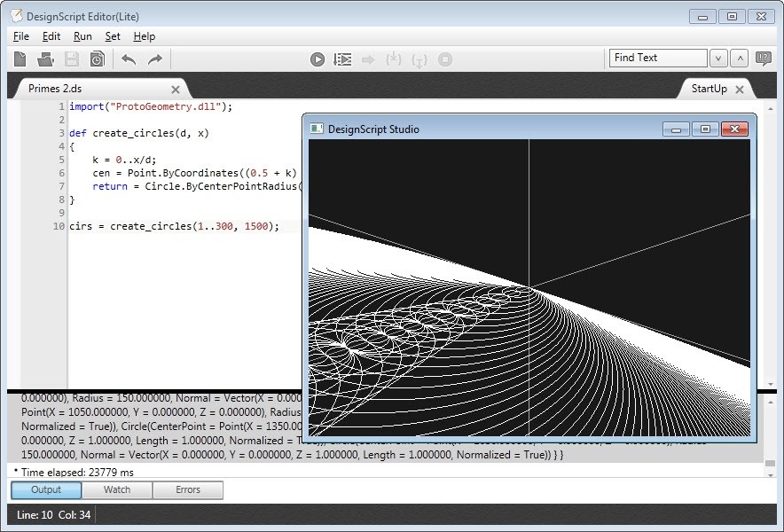Open the File menu
This screenshot has width=784, height=532.
[21, 36]
